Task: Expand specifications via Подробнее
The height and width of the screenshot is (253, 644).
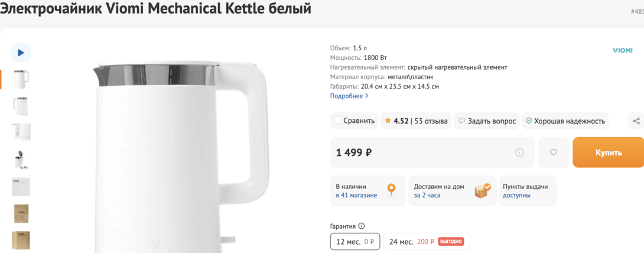Action: click(x=349, y=96)
